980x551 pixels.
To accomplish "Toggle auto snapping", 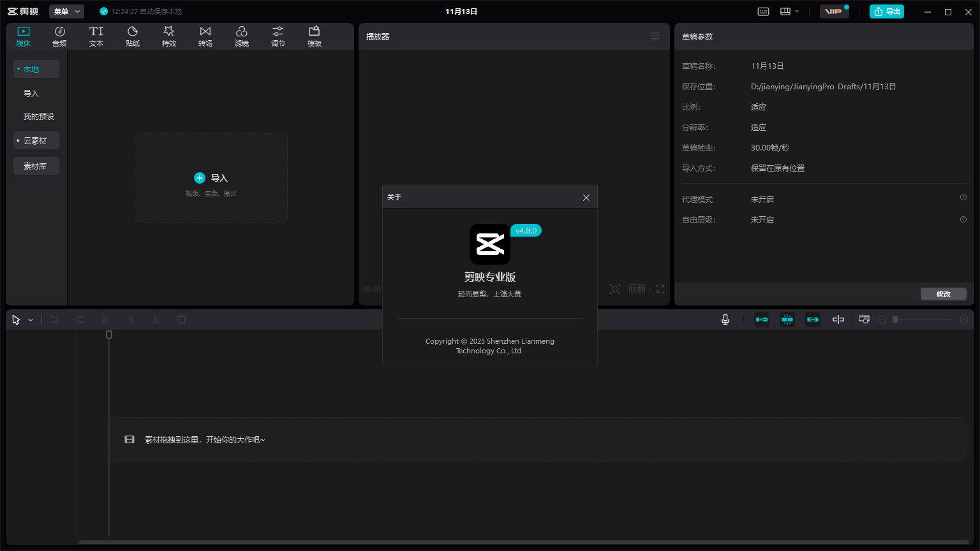I will click(x=787, y=320).
